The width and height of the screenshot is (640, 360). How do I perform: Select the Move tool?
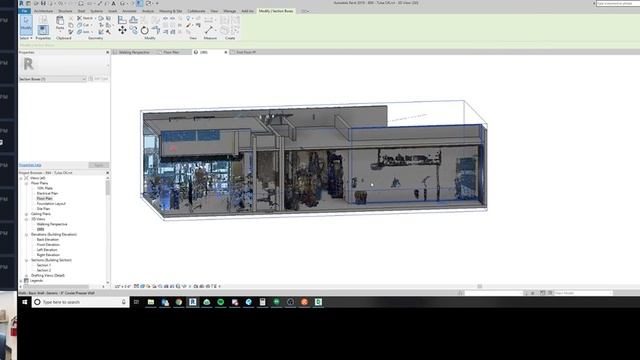(x=122, y=30)
